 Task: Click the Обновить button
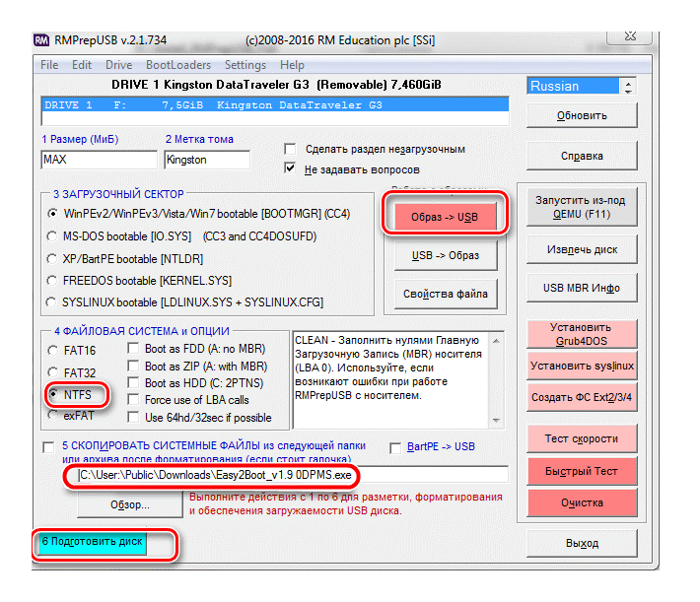pyautogui.click(x=582, y=115)
